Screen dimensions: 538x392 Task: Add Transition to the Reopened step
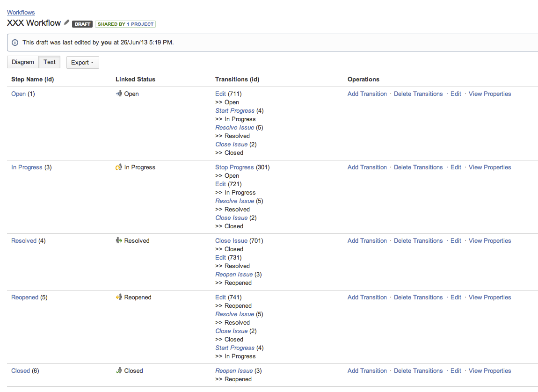click(x=367, y=297)
